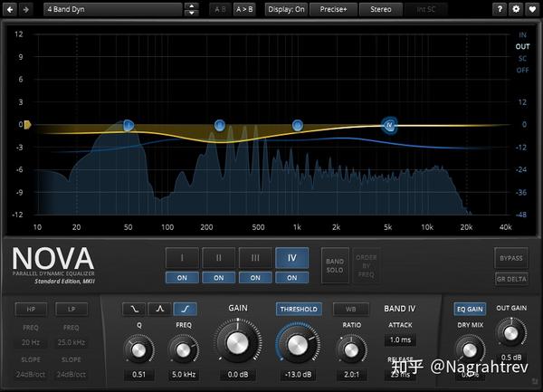Disable the THRESHOLD button
Image resolution: width=543 pixels, height=392 pixels.
coord(299,309)
